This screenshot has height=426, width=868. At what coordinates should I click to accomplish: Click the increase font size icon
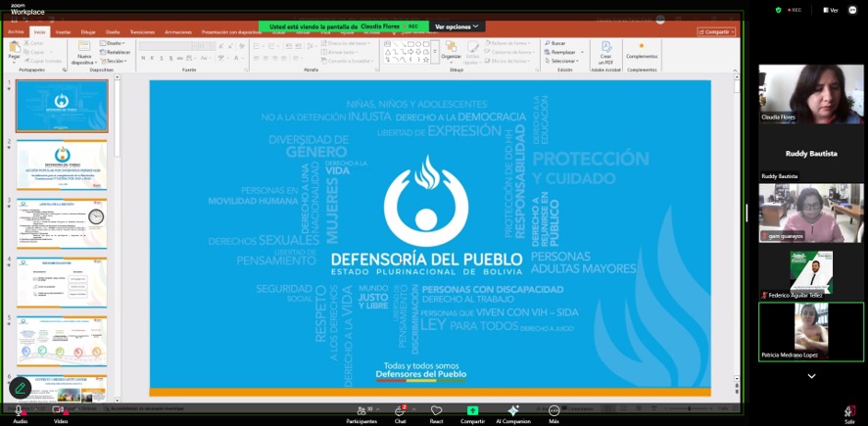pyautogui.click(x=221, y=46)
